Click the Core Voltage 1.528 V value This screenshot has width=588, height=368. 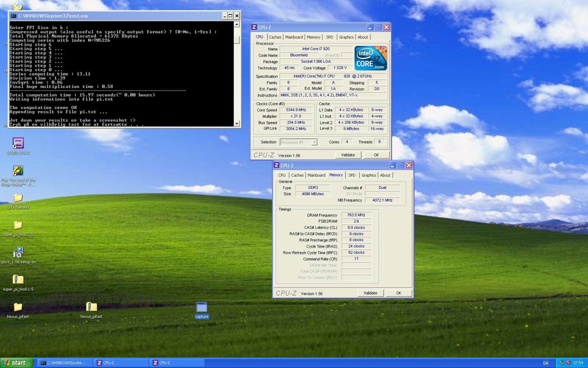pos(340,68)
